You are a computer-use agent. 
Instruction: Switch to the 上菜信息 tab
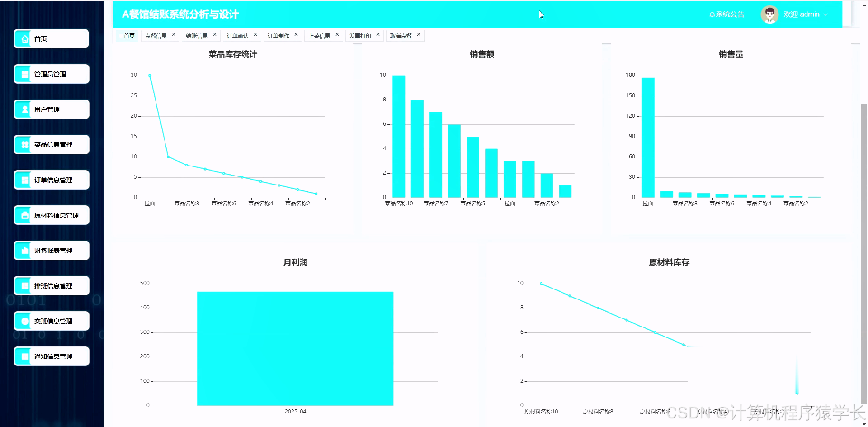pos(319,36)
